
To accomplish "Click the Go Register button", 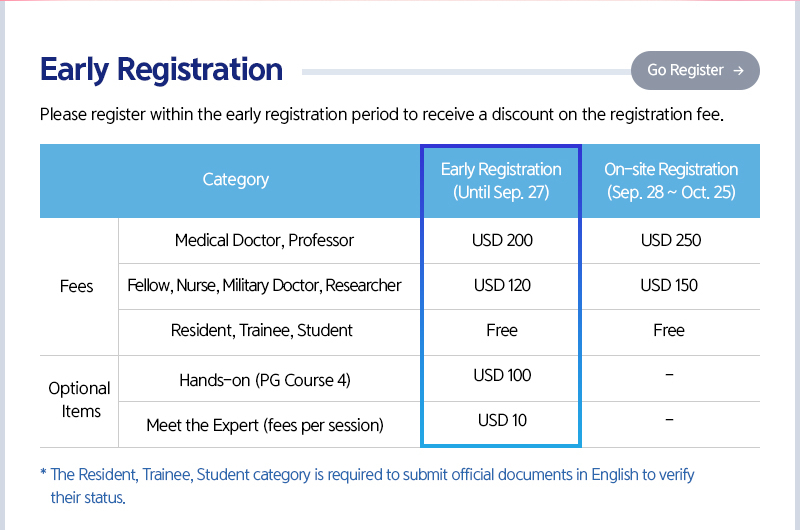I will [x=695, y=71].
